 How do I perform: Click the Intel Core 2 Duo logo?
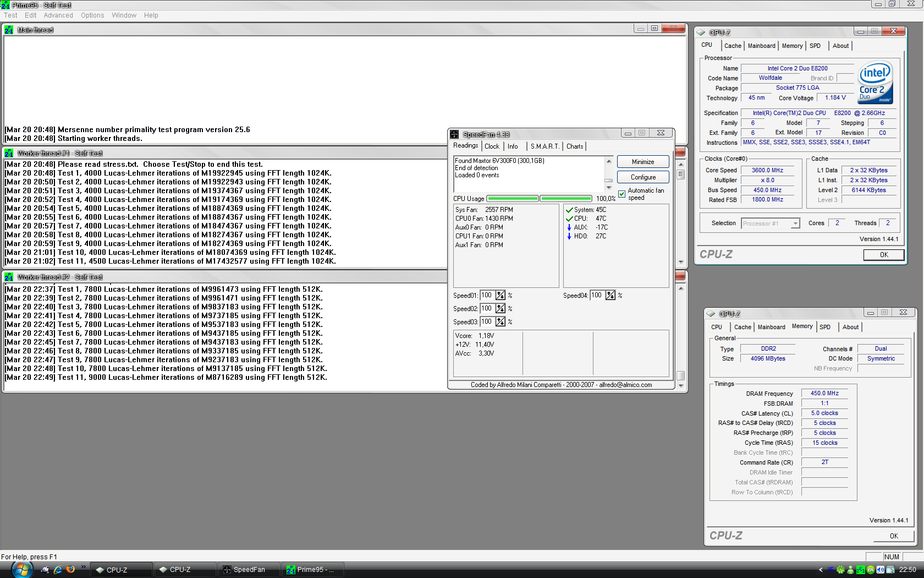click(x=875, y=83)
